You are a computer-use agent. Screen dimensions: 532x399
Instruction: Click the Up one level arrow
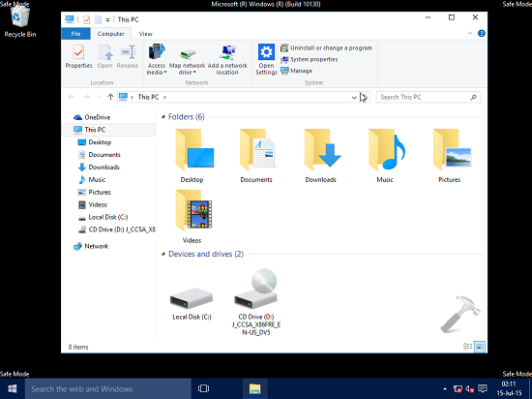click(x=110, y=97)
